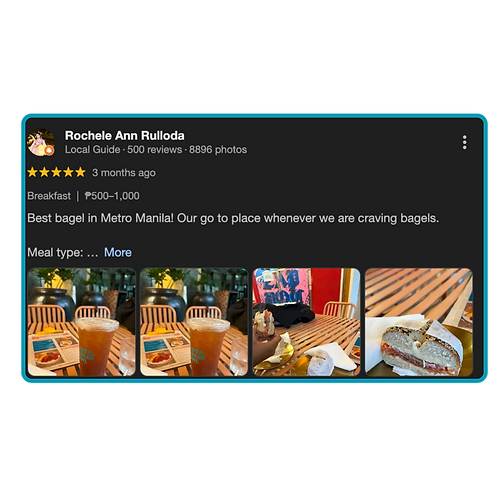Click the 'Meal type:' label
Image resolution: width=501 pixels, height=501 pixels.
(x=55, y=252)
